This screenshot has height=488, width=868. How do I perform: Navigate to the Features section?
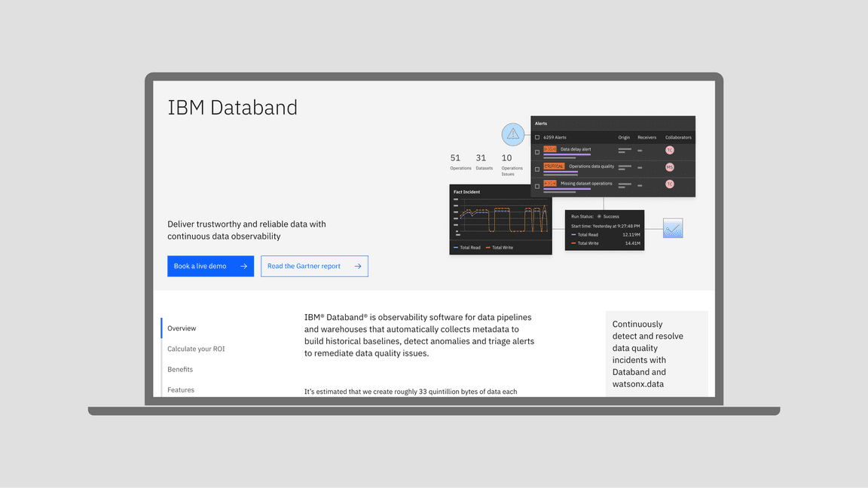(181, 390)
